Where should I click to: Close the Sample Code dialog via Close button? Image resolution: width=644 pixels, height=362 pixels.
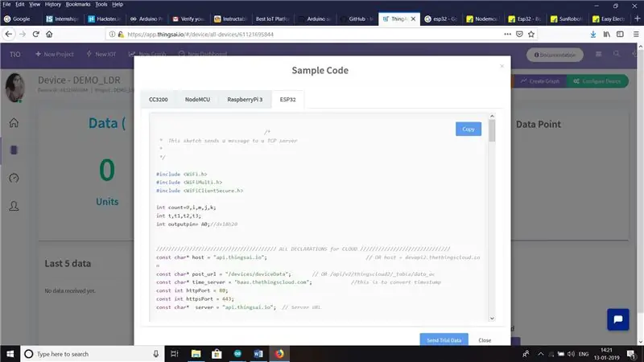[x=485, y=339]
